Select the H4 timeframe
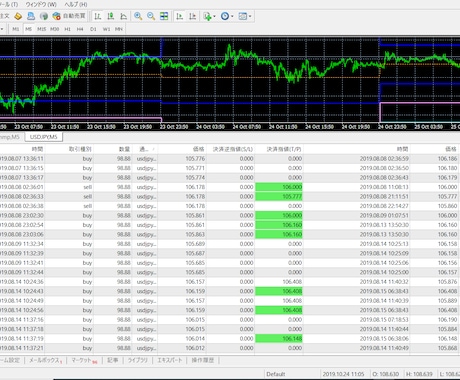This screenshot has height=380, width=460. click(80, 29)
